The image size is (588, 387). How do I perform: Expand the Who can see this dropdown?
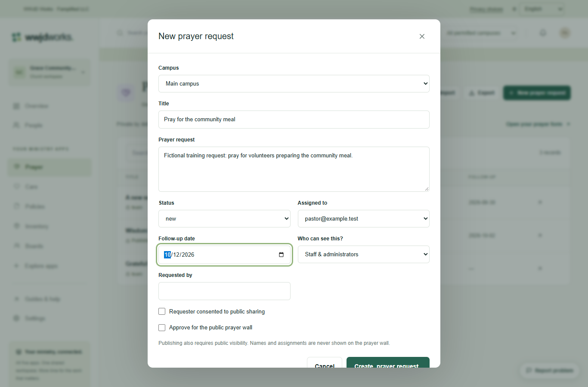[x=364, y=255]
